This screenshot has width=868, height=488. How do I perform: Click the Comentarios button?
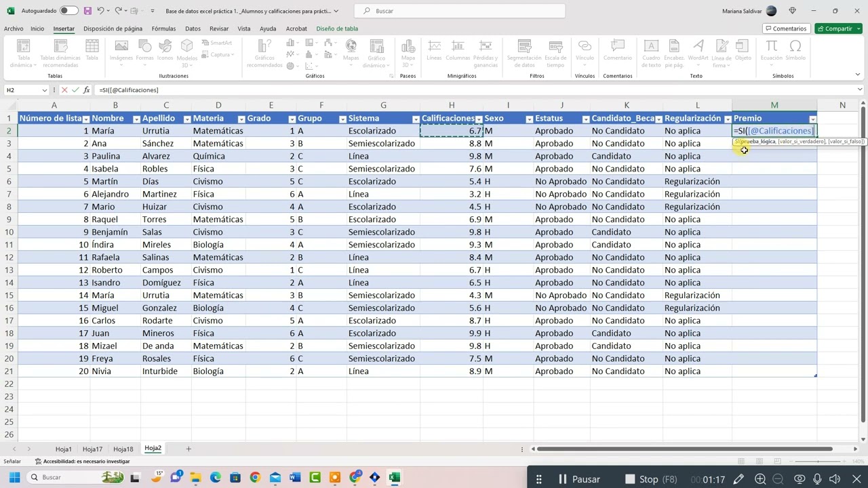[785, 28]
